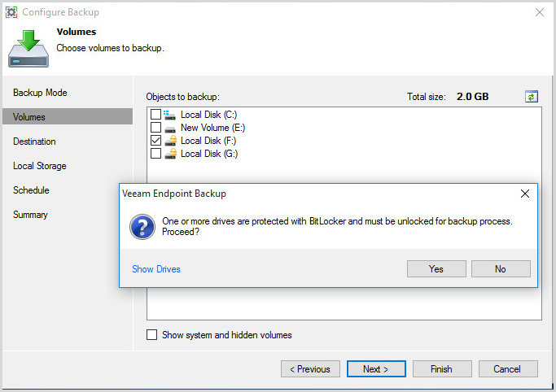This screenshot has width=556, height=392.
Task: Click the Local Disk (G:) BitLocker drive icon
Action: [x=170, y=154]
